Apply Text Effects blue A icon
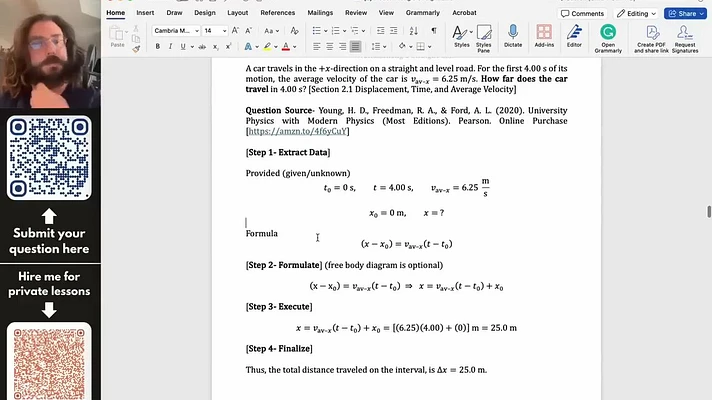 tap(248, 47)
